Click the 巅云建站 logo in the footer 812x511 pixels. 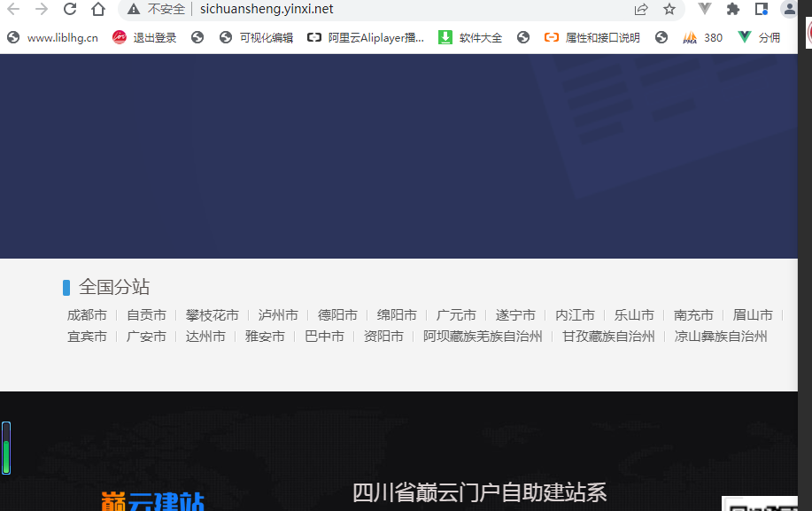point(151,501)
